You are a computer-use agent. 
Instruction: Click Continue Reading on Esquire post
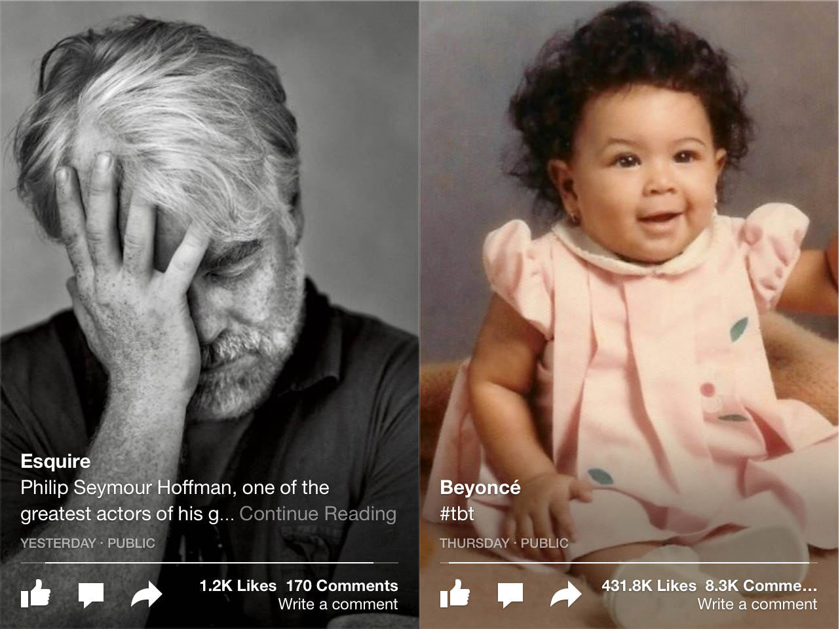tap(318, 514)
